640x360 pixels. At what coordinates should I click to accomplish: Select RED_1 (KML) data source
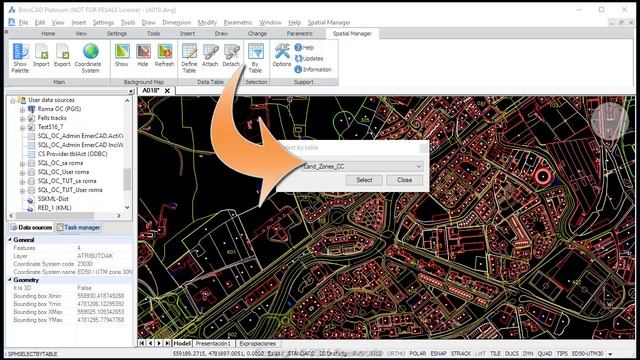coord(54,208)
